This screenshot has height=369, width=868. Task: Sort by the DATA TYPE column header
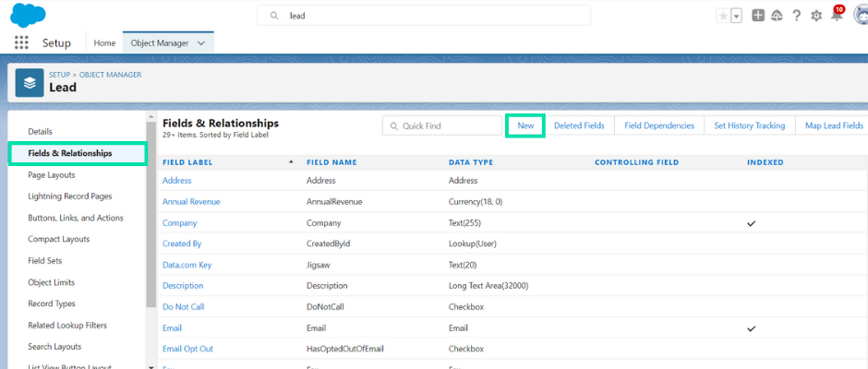pyautogui.click(x=471, y=162)
